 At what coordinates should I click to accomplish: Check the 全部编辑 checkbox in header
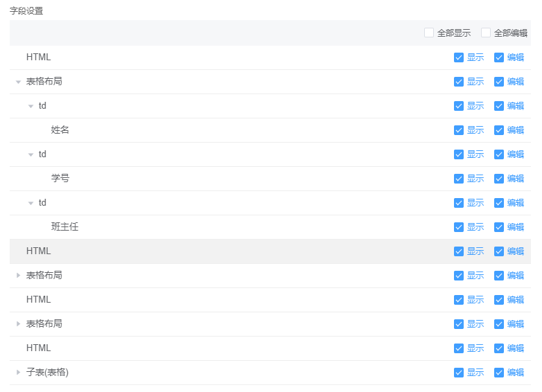pyautogui.click(x=486, y=33)
